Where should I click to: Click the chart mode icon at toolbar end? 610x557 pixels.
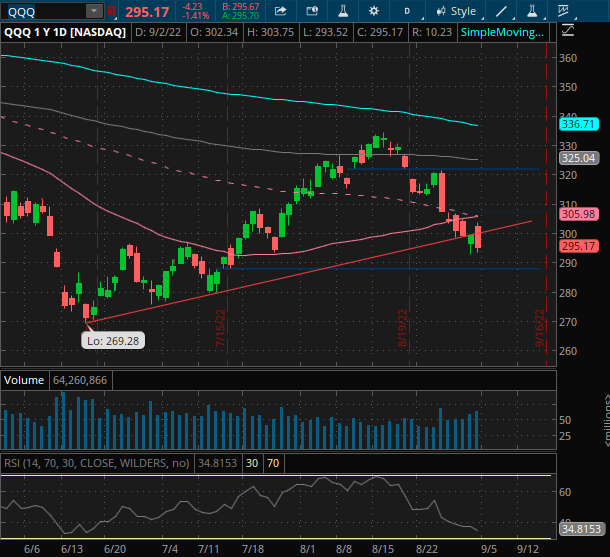(x=563, y=11)
